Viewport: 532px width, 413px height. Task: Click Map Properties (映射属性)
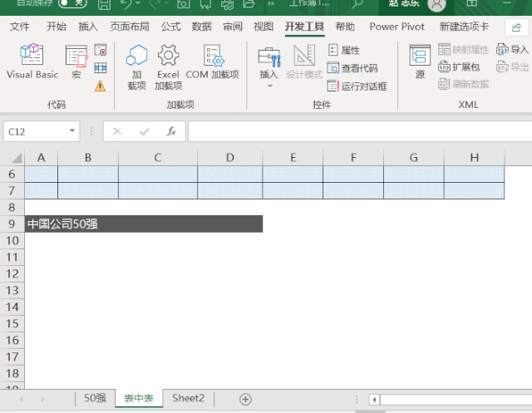point(463,50)
